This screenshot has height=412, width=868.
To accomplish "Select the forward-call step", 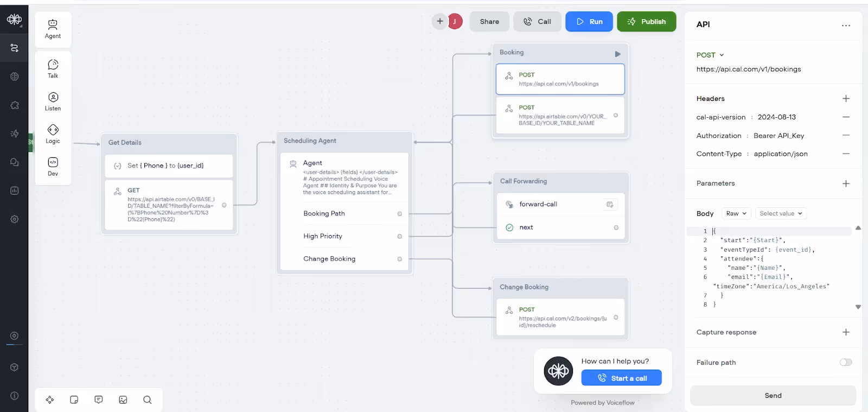I will 561,205.
